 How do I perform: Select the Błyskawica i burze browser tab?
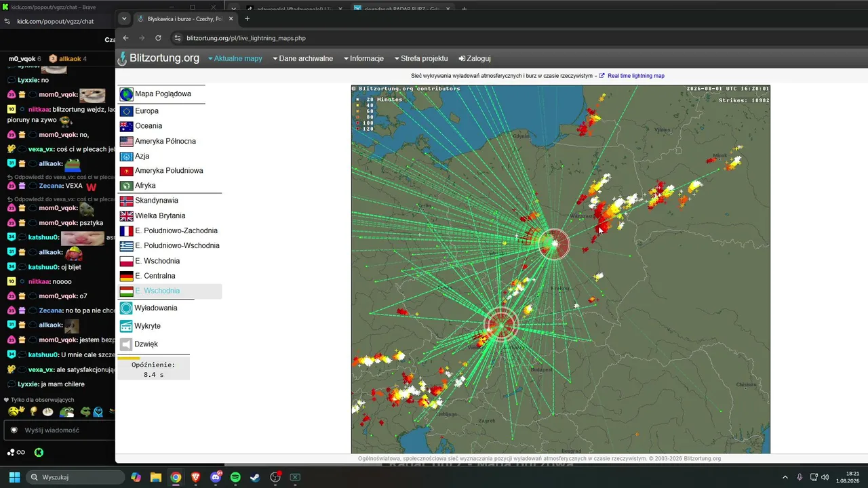click(184, 19)
